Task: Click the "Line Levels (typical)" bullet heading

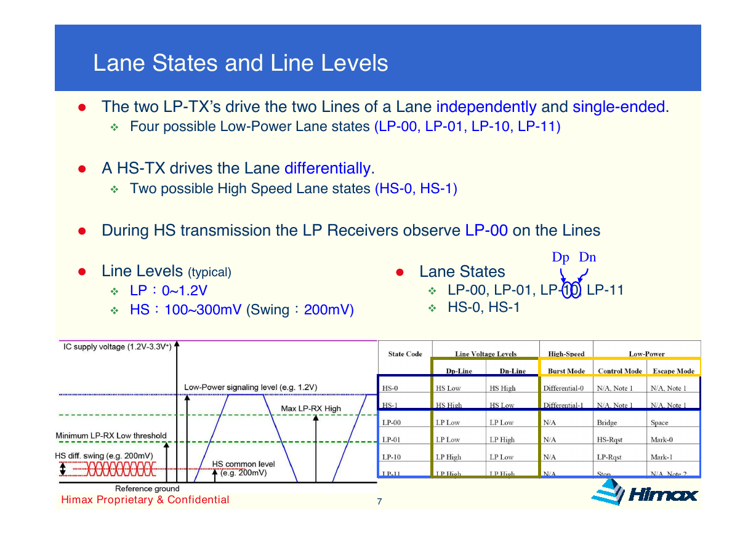Action: pos(166,271)
